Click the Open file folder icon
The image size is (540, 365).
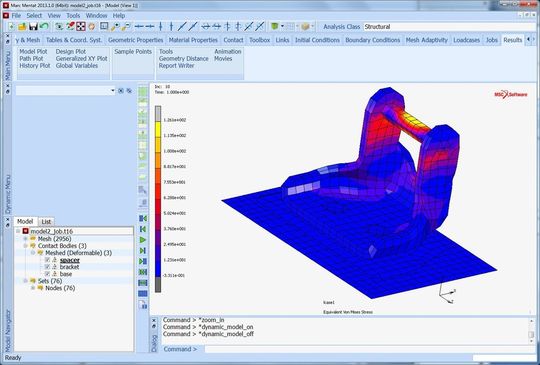coord(22,26)
